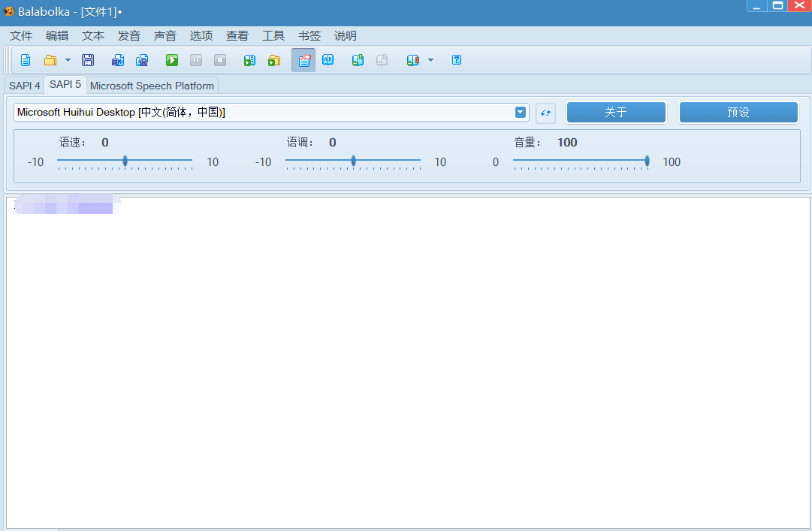The image size is (812, 531).
Task: Click the 音量 label text
Action: (x=527, y=142)
